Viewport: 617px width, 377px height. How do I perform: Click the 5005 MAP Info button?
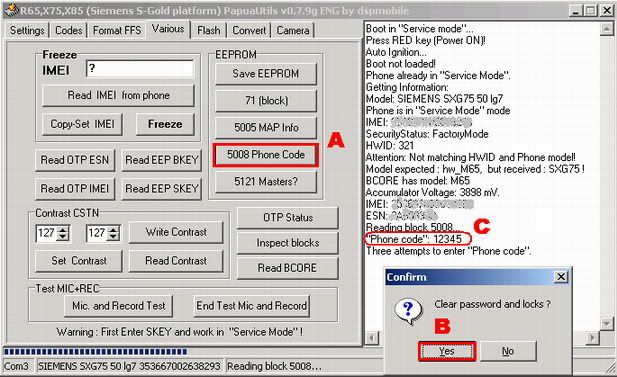(x=266, y=128)
